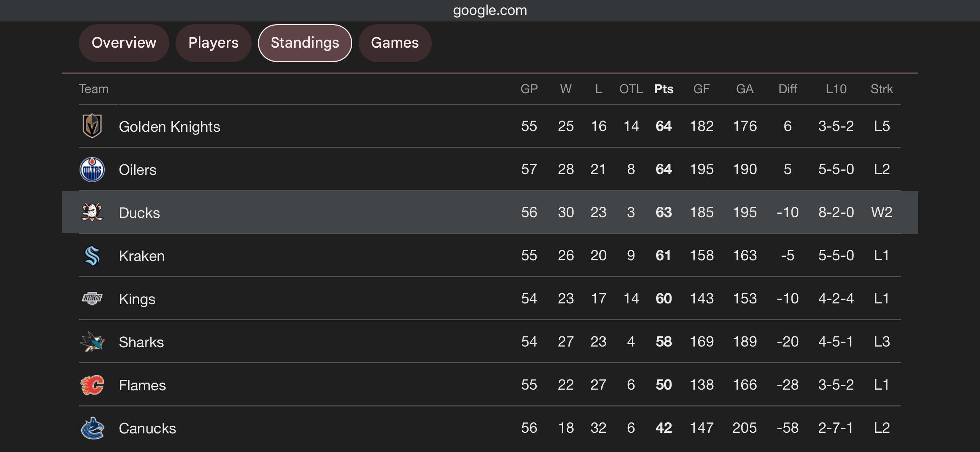Click the google.com address bar
Image resolution: width=980 pixels, height=452 pixels.
click(490, 10)
